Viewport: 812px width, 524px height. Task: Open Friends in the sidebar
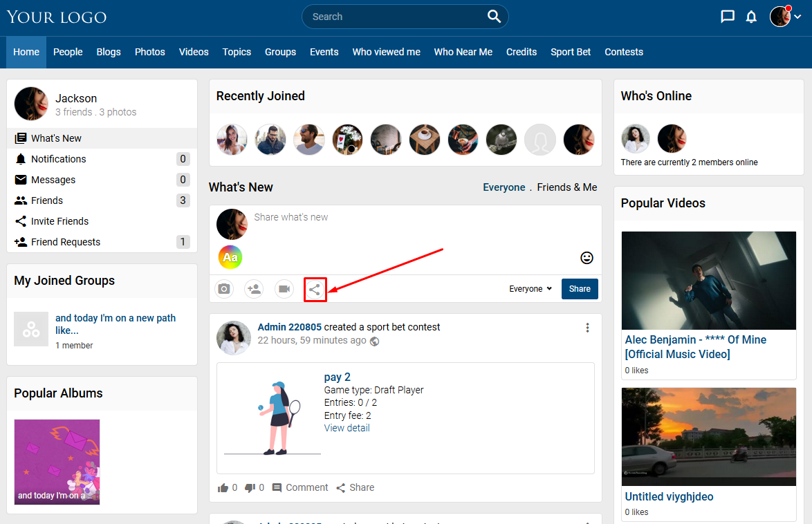click(x=102, y=200)
